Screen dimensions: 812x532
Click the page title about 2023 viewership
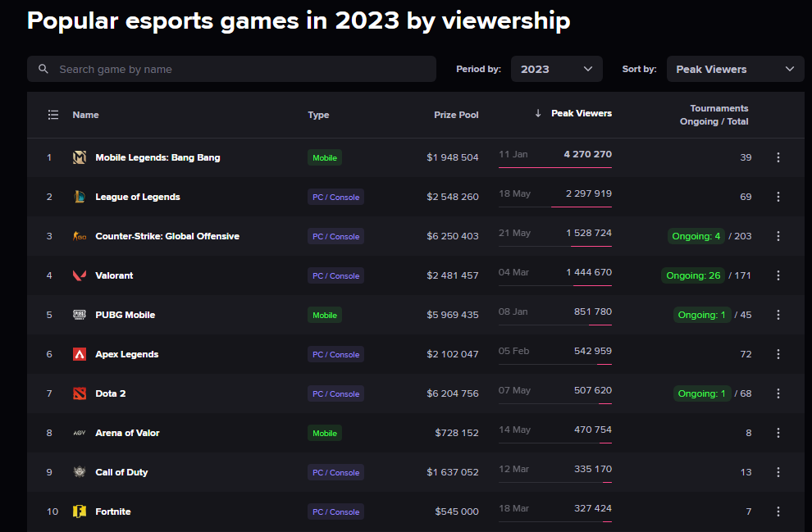pyautogui.click(x=299, y=20)
